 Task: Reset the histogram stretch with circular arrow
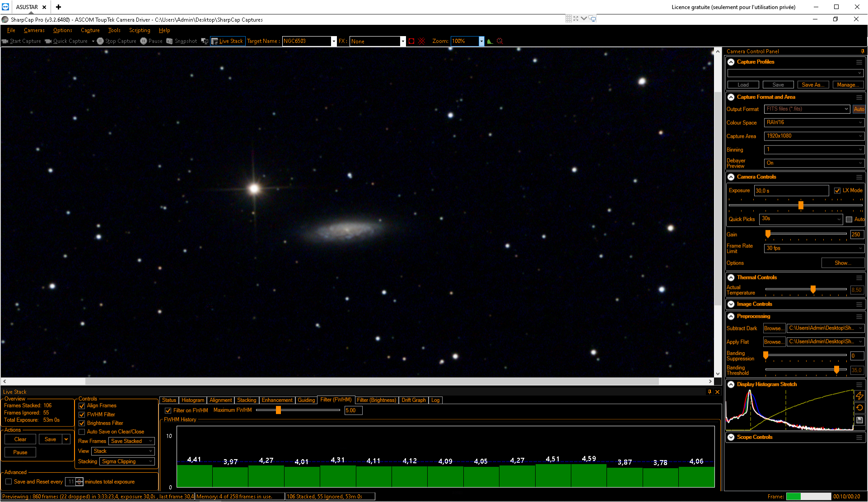(x=859, y=408)
